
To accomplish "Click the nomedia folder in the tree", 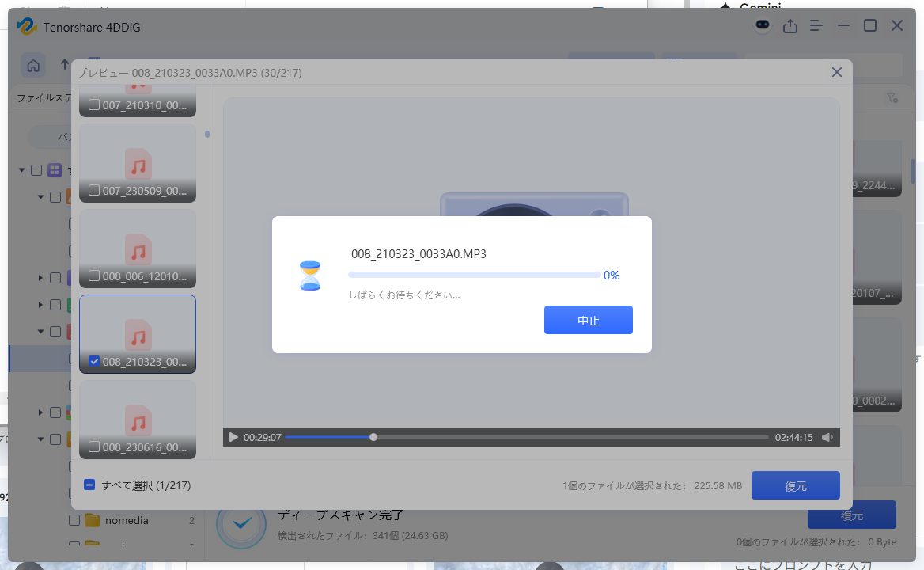I will pos(127,520).
